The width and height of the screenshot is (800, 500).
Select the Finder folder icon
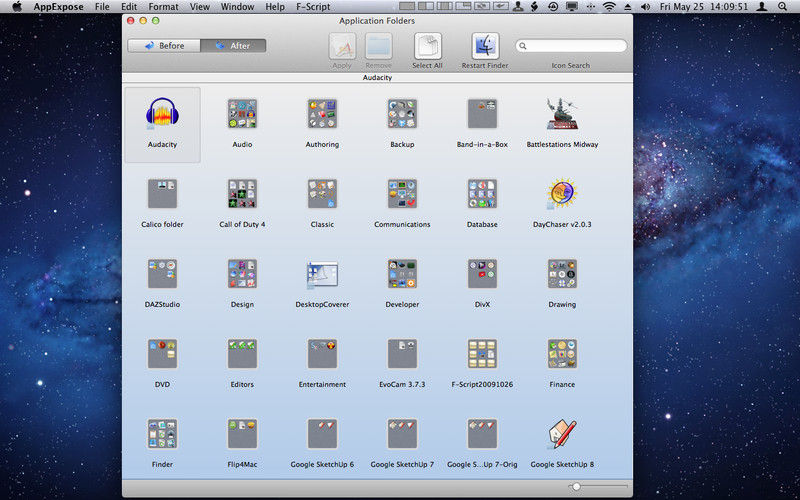point(162,434)
